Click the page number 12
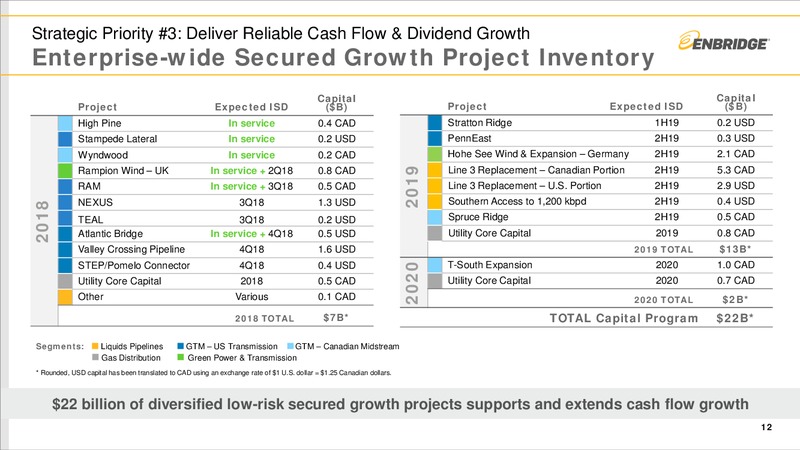800x450 pixels. coord(766,428)
